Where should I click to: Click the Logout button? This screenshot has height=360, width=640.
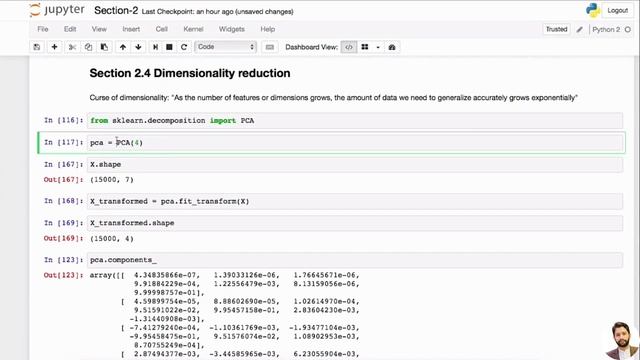[618, 11]
